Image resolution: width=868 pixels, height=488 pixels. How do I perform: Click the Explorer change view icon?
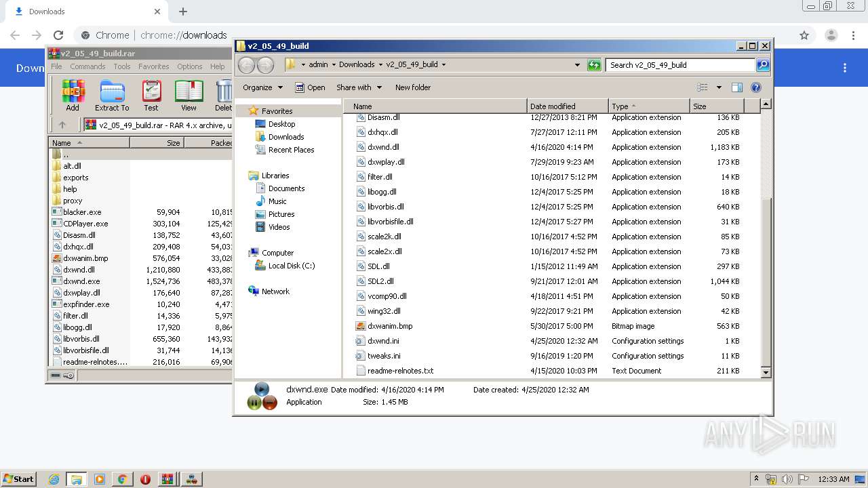tap(703, 87)
